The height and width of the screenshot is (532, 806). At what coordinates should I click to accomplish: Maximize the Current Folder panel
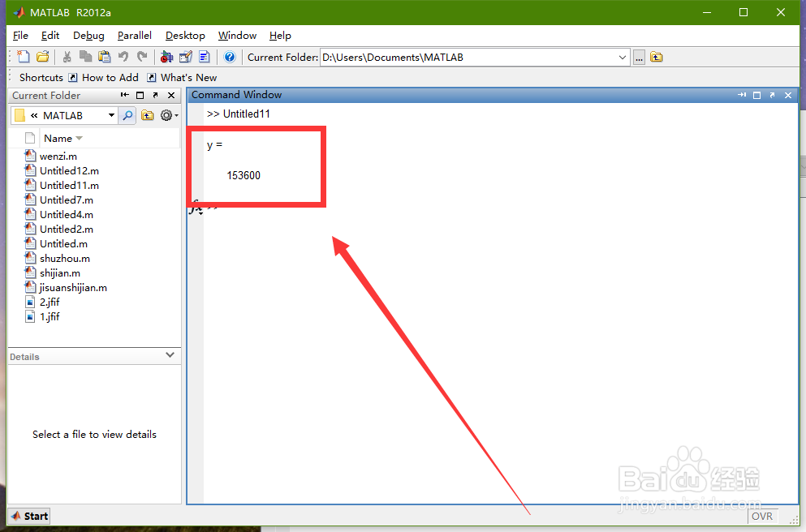pos(140,95)
